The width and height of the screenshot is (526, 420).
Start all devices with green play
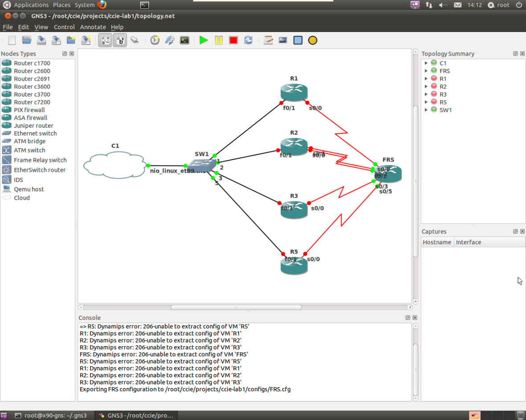click(x=203, y=40)
